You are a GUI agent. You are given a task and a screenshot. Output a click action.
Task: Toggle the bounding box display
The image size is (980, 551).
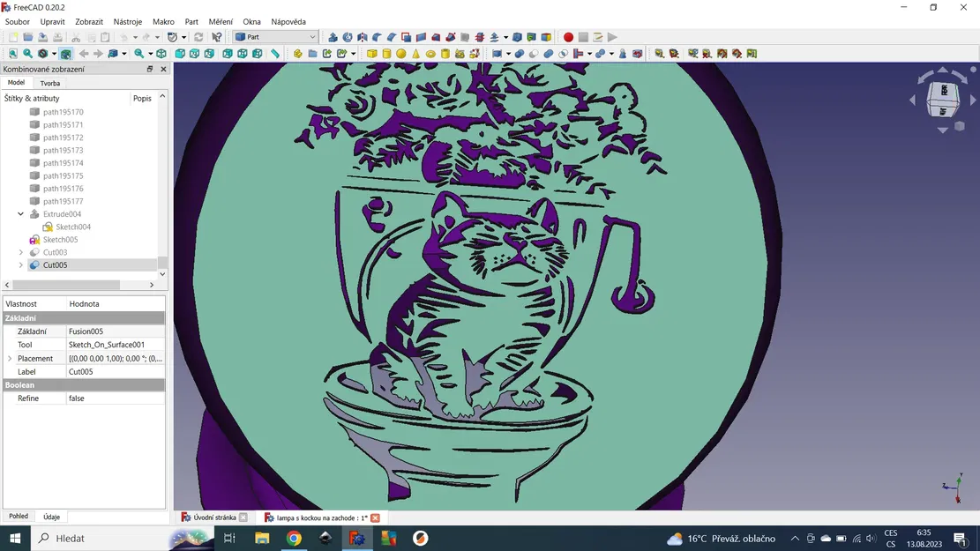[65, 54]
